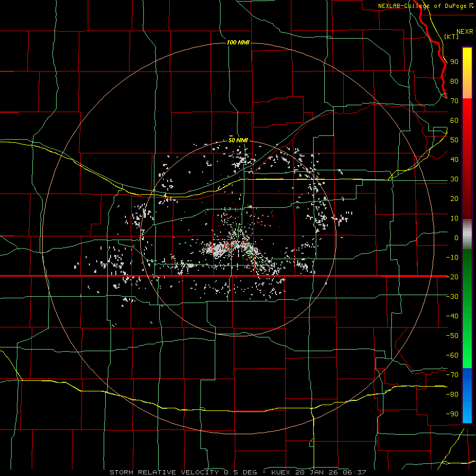Click the "NEXLAB-College of DuPage" credit text
The image size is (476, 476).
(423, 6)
